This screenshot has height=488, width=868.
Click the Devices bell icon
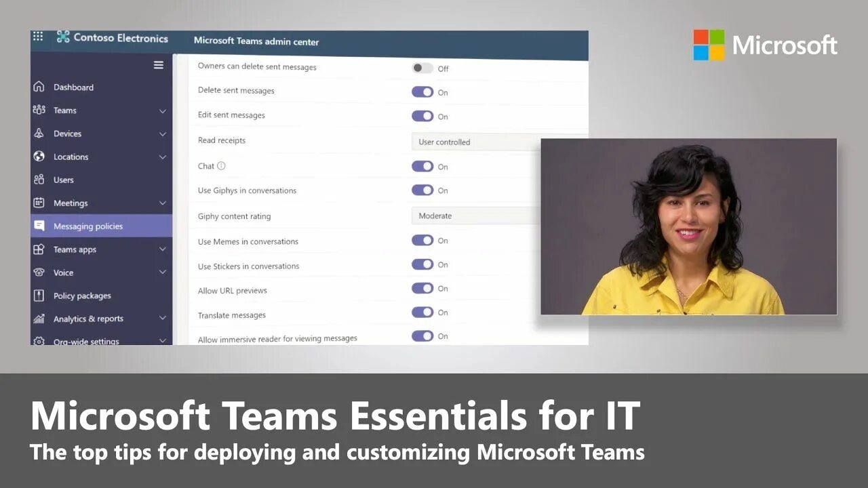coord(39,134)
